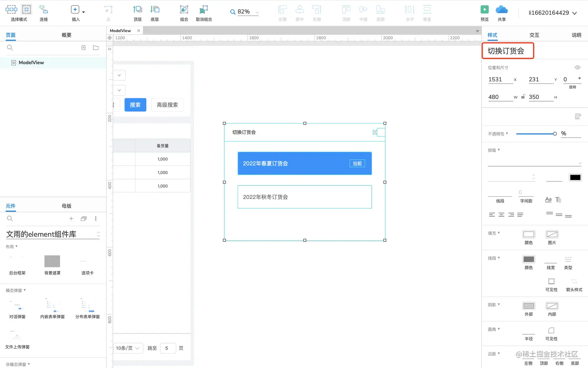Click the cloud Share (共享) icon
Screen dimensions: 588x368
point(502,9)
